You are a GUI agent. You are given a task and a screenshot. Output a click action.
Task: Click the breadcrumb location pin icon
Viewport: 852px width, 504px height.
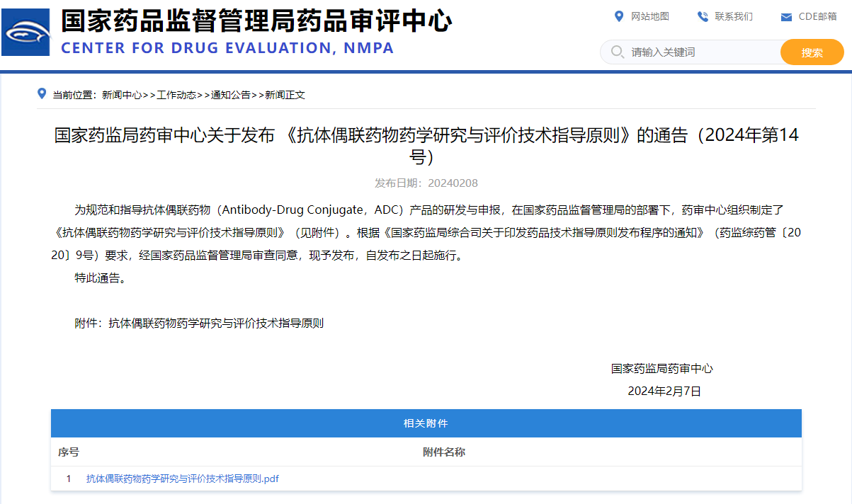pyautogui.click(x=42, y=93)
